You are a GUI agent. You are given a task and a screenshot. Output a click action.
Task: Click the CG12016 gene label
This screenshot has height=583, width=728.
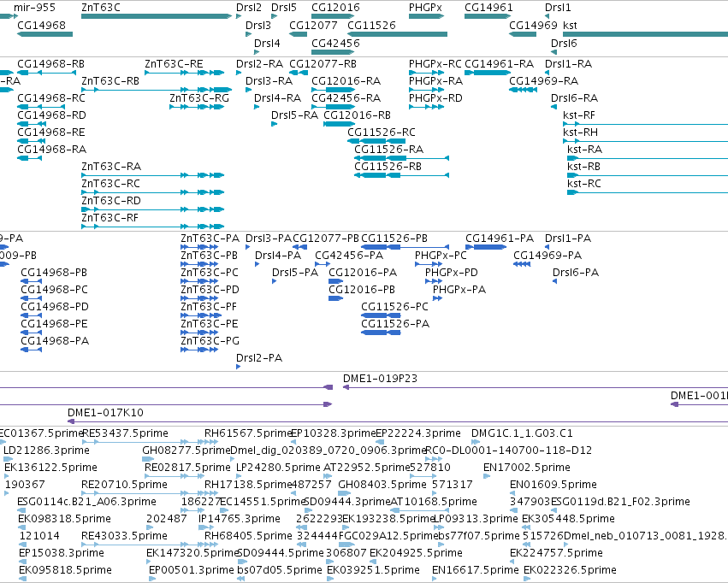335,8
